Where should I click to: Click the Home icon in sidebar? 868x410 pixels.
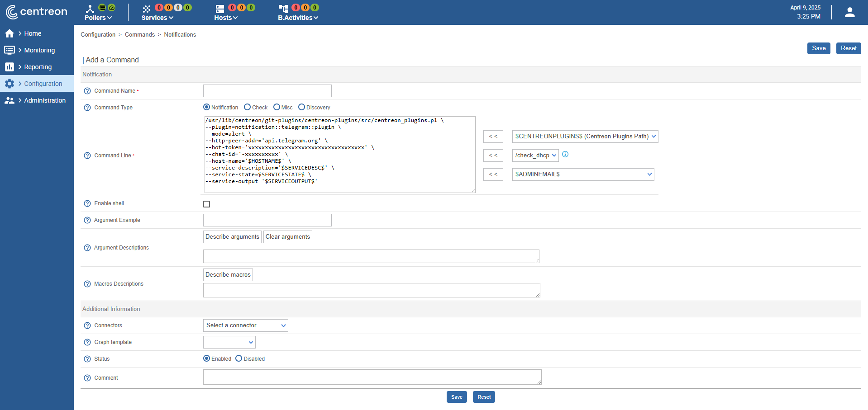pos(10,33)
